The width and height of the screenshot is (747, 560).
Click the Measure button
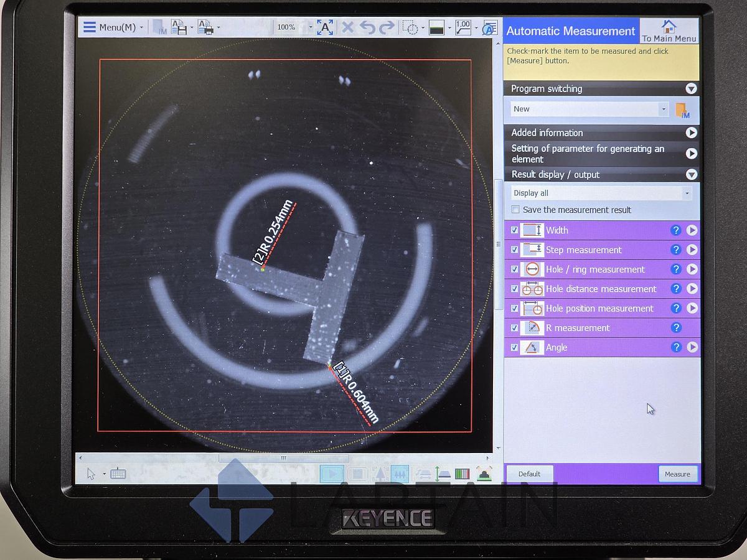(x=677, y=474)
